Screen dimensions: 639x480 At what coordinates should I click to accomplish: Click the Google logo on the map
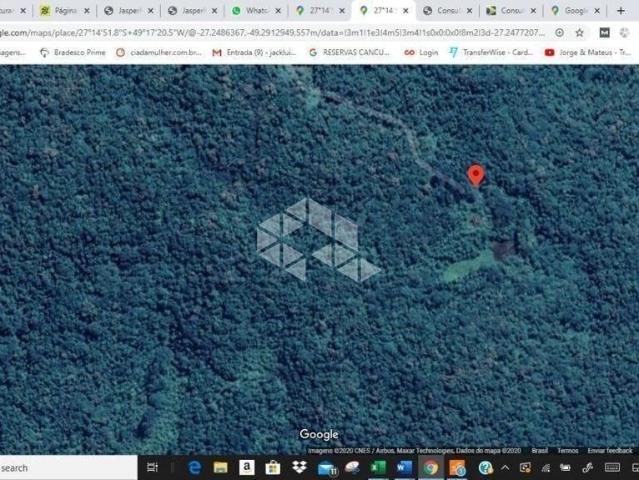click(x=319, y=434)
